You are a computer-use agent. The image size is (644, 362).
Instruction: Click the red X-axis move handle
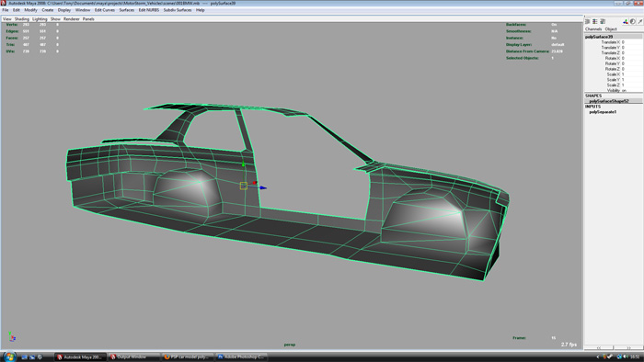pos(255,183)
